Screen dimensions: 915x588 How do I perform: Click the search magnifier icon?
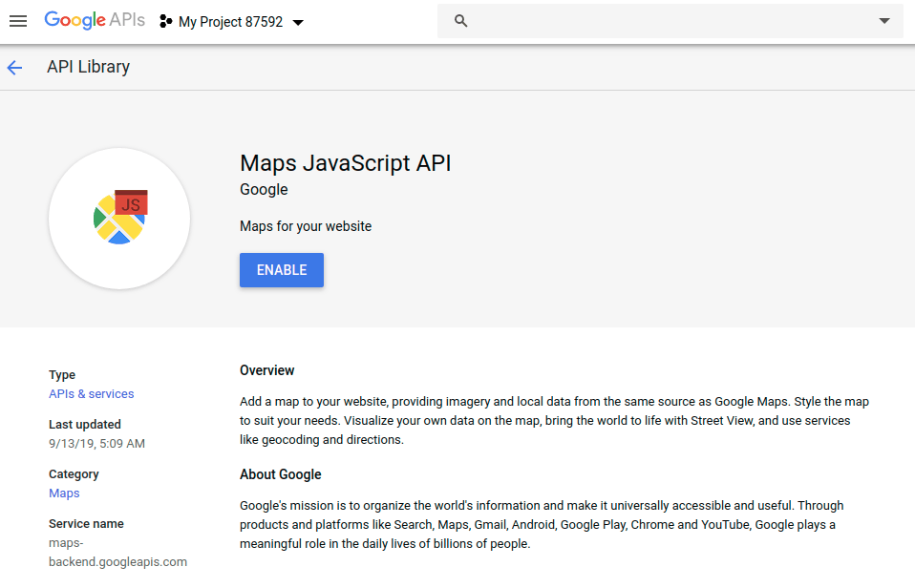[461, 21]
